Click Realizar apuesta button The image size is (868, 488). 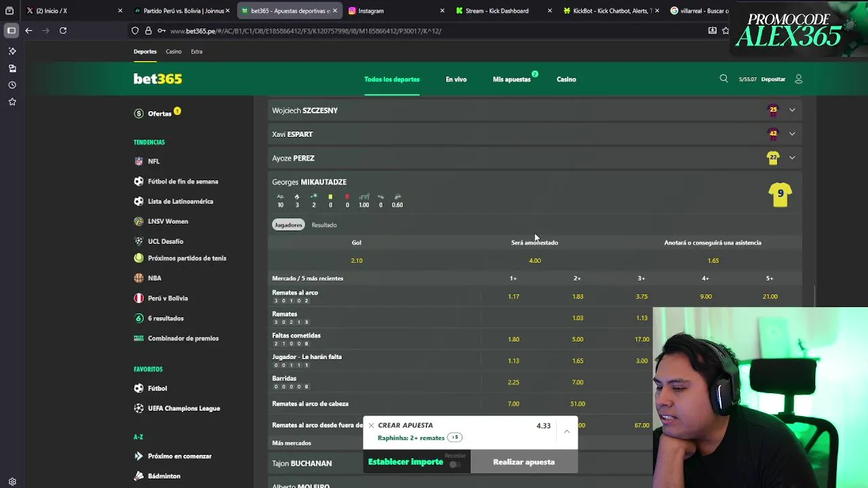click(x=524, y=462)
